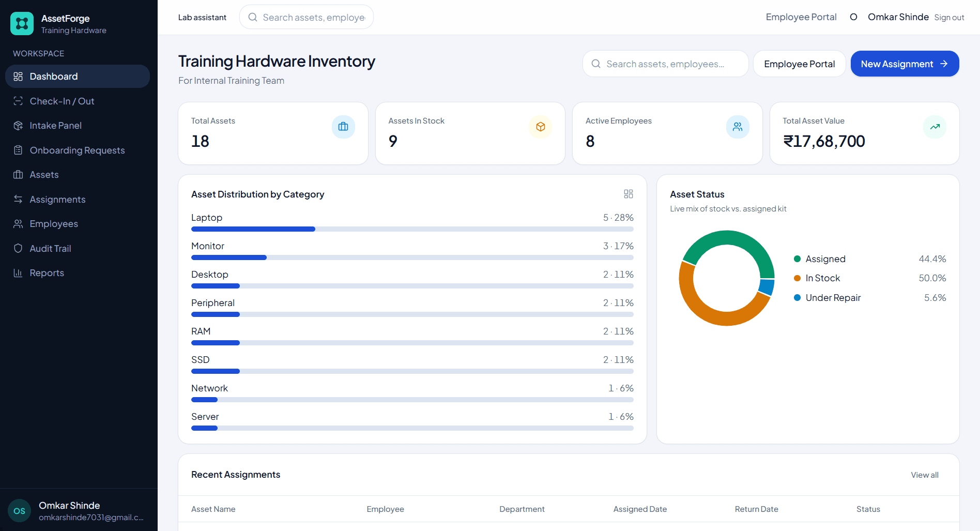
Task: Click the Employee column header
Action: click(x=386, y=509)
